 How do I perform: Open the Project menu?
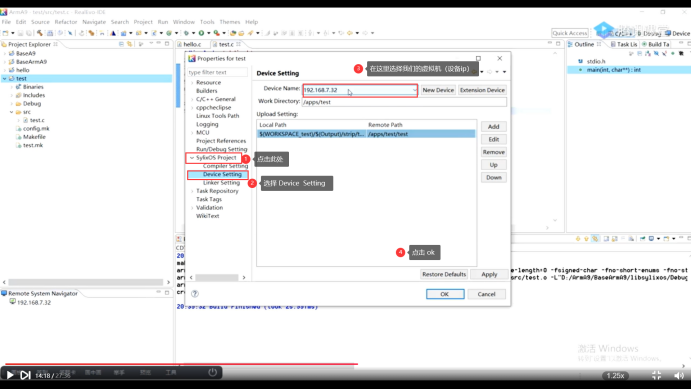143,22
